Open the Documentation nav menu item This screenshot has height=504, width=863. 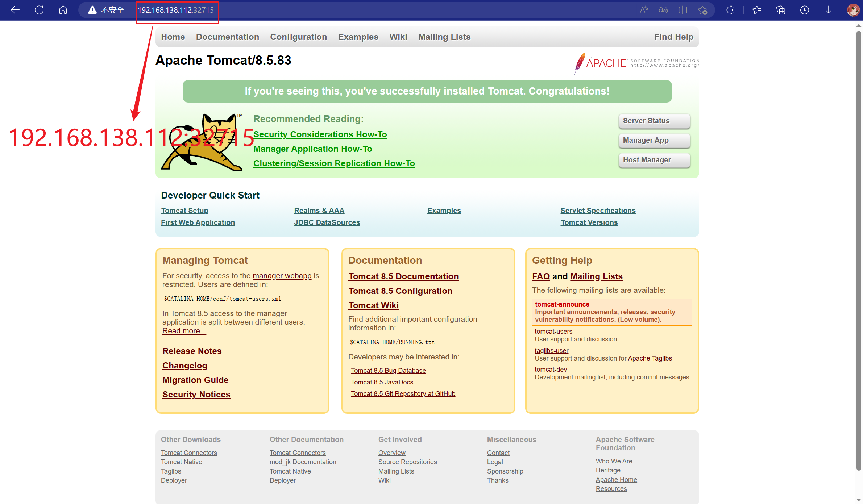point(227,37)
